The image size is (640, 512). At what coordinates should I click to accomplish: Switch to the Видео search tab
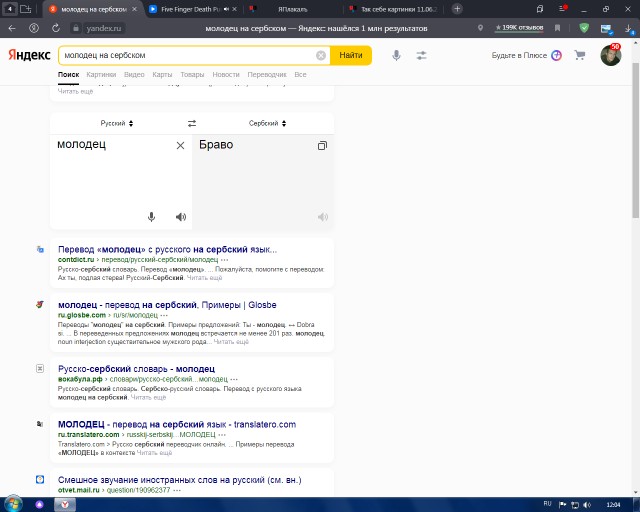tap(134, 75)
